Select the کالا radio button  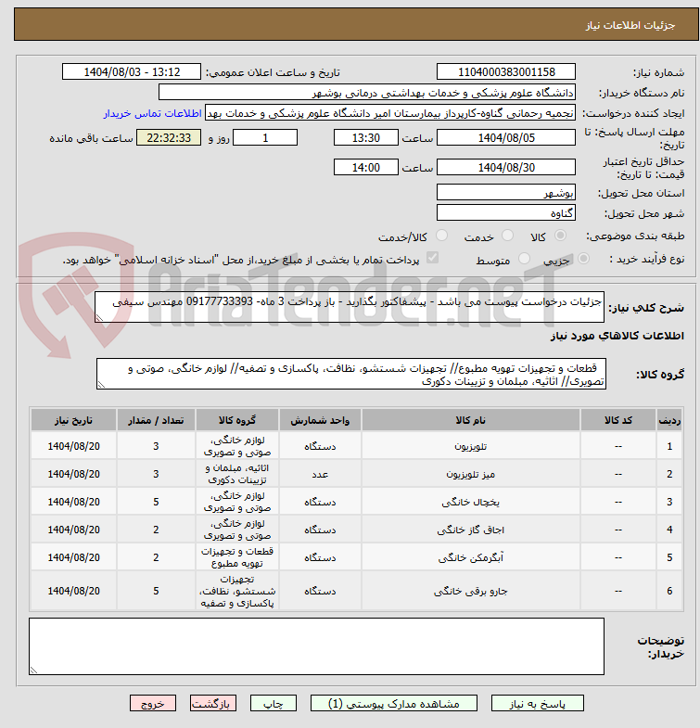click(x=561, y=236)
